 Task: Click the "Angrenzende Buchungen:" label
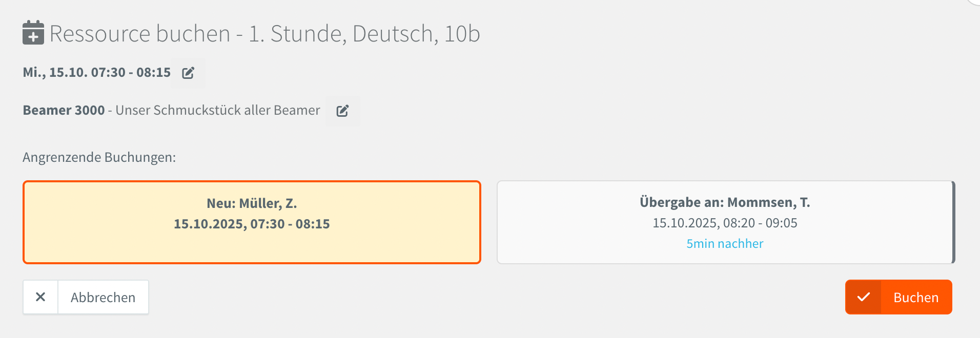coord(99,157)
